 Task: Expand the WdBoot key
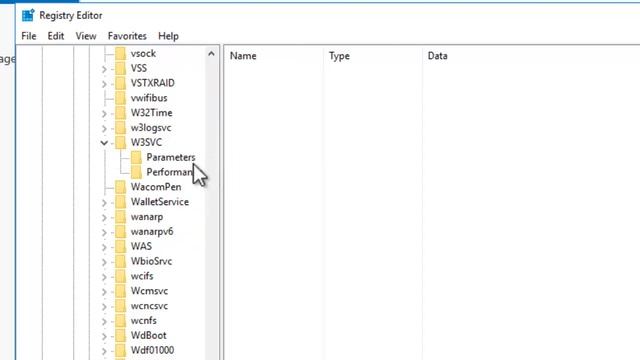(104, 336)
